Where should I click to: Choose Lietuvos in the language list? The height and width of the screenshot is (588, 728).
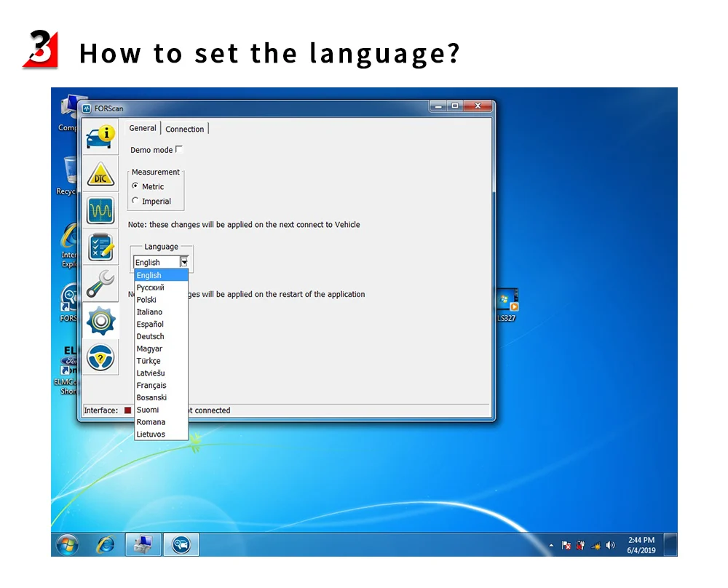click(161, 434)
